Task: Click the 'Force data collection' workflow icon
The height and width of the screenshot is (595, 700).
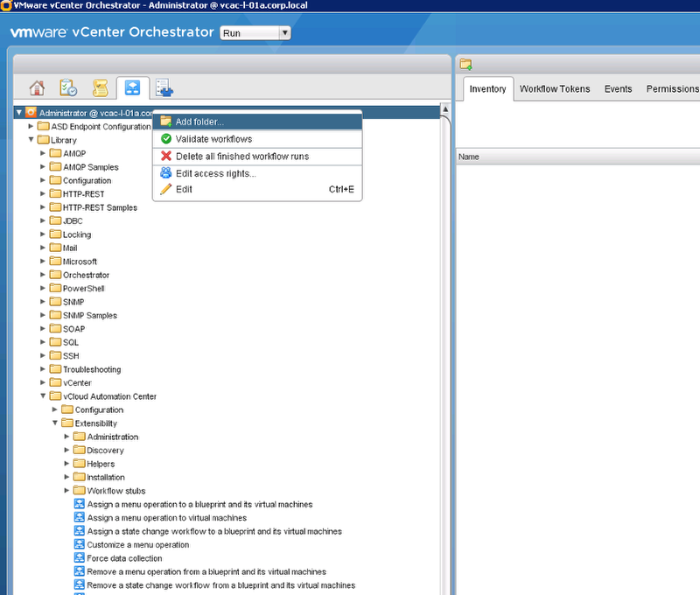Action: coord(79,558)
